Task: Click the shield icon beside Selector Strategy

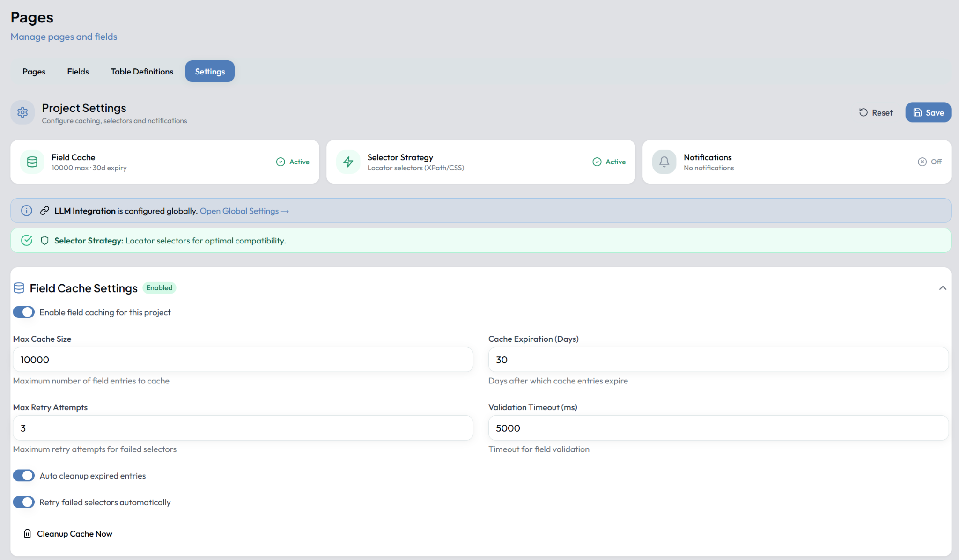Action: [x=44, y=241]
